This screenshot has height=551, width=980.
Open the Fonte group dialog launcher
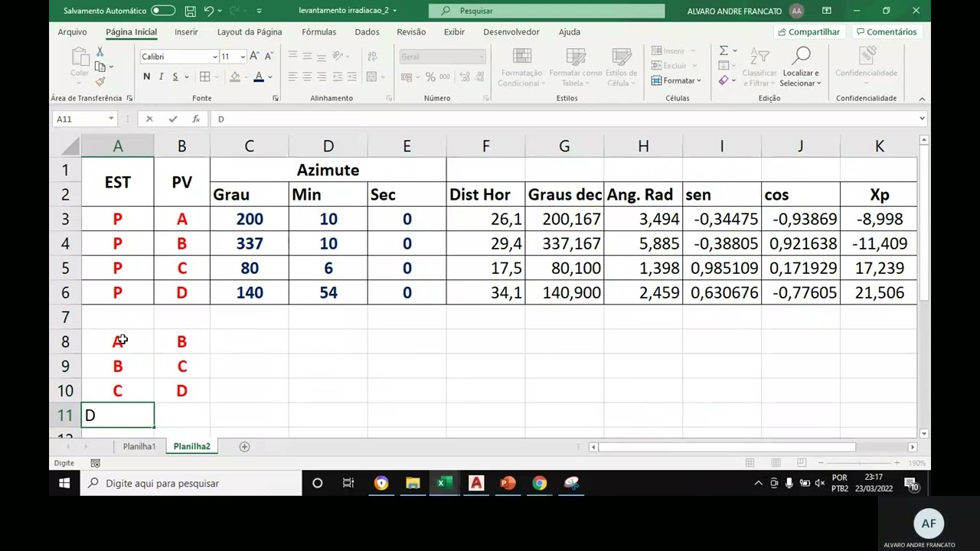(276, 99)
